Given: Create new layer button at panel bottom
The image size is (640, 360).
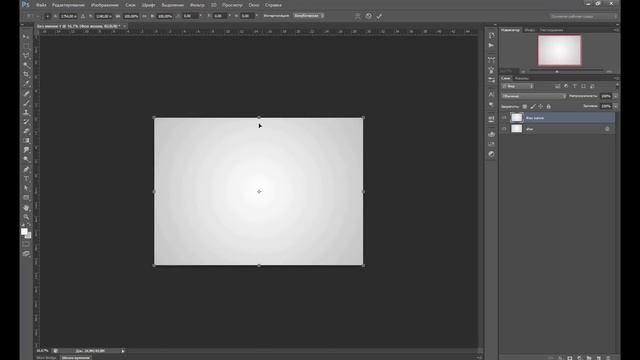Looking at the screenshot, I should point(599,358).
